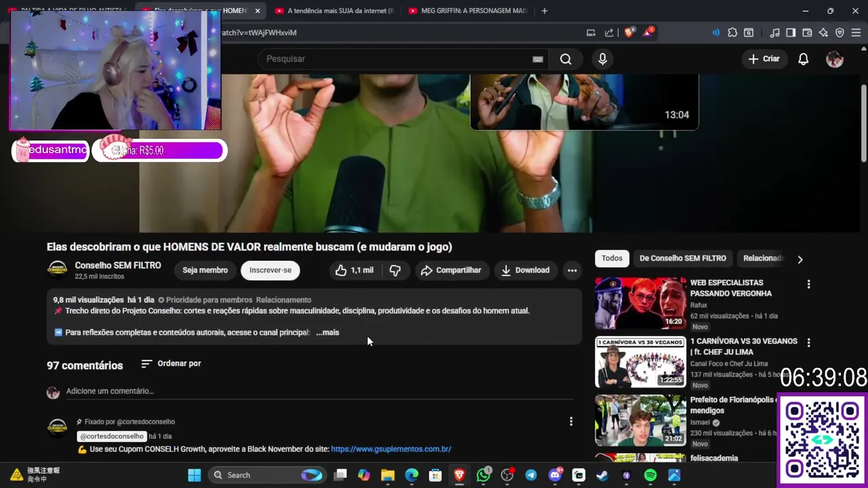The width and height of the screenshot is (868, 488).
Task: Open a new browser tab with plus
Action: point(545,11)
